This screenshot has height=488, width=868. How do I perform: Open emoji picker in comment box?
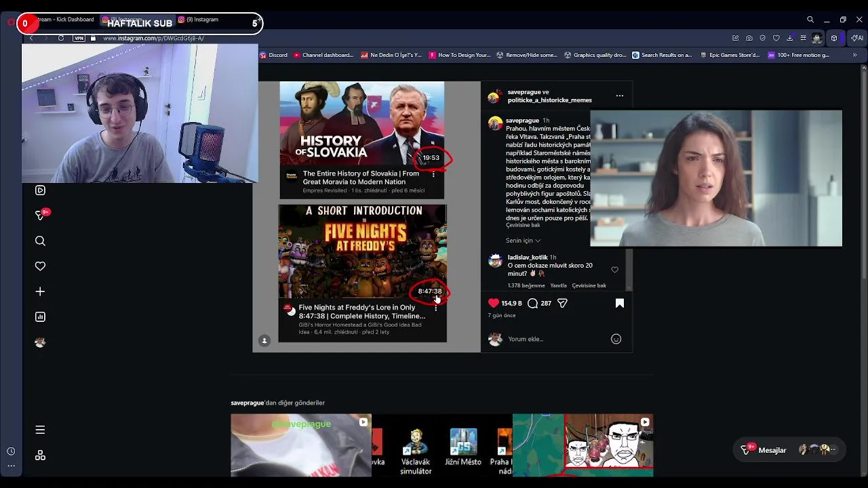pyautogui.click(x=616, y=339)
